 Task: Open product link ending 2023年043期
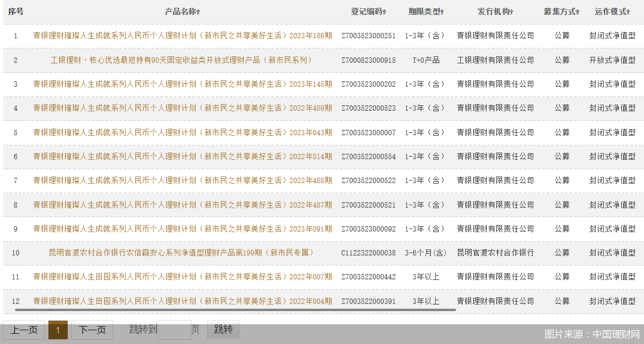(x=183, y=133)
